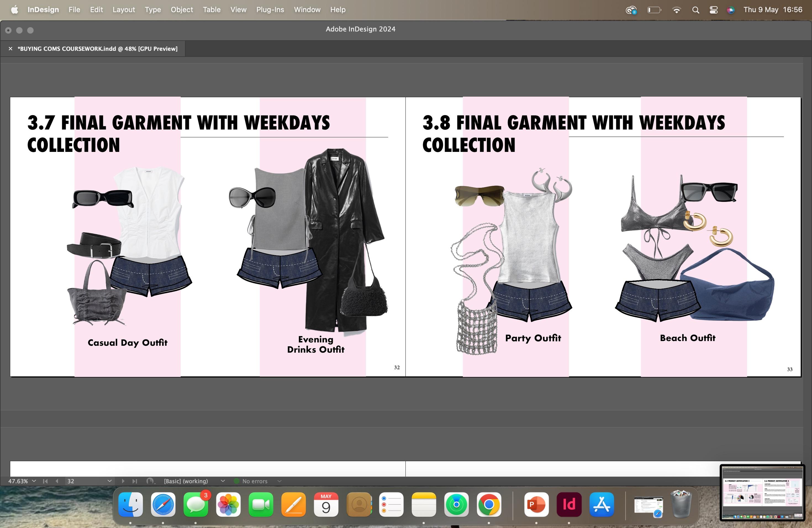
Task: Open InDesign from the Dock
Action: [x=569, y=505]
